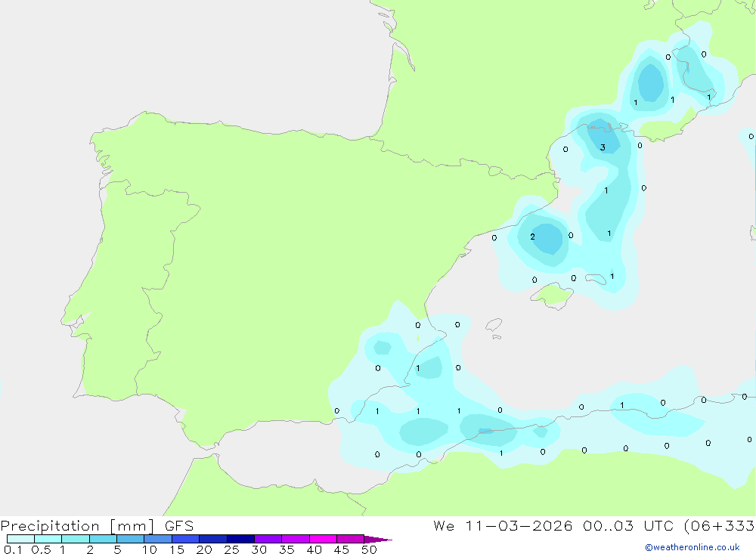Click the '25' legend scale label
The image size is (756, 554).
pyautogui.click(x=232, y=549)
